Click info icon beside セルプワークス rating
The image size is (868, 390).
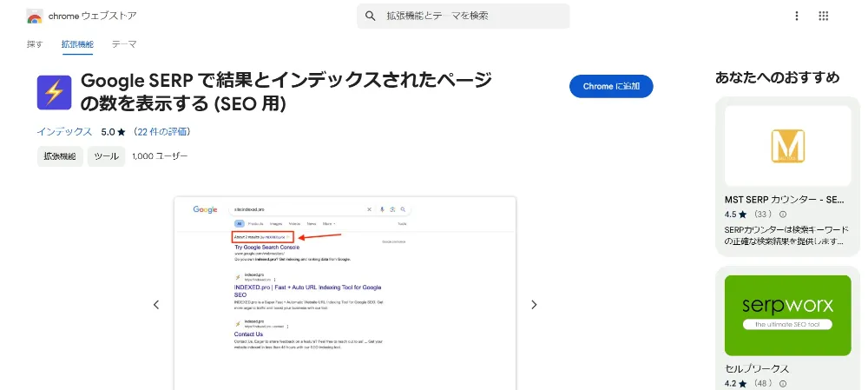pyautogui.click(x=783, y=383)
